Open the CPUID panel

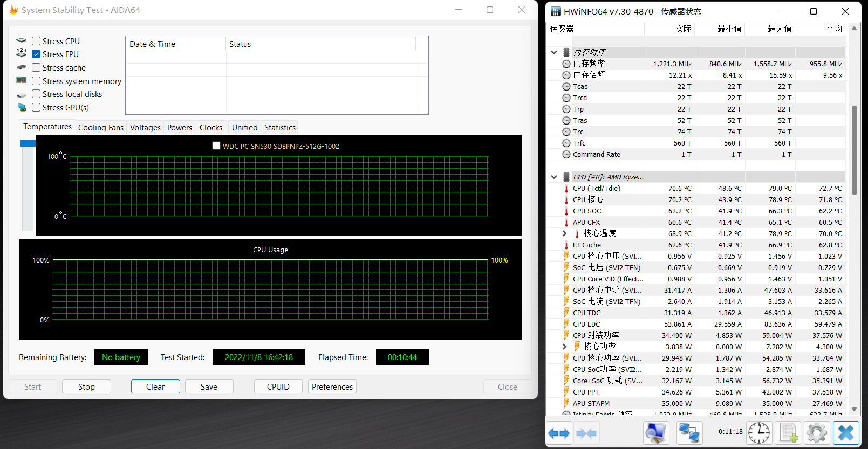point(278,386)
